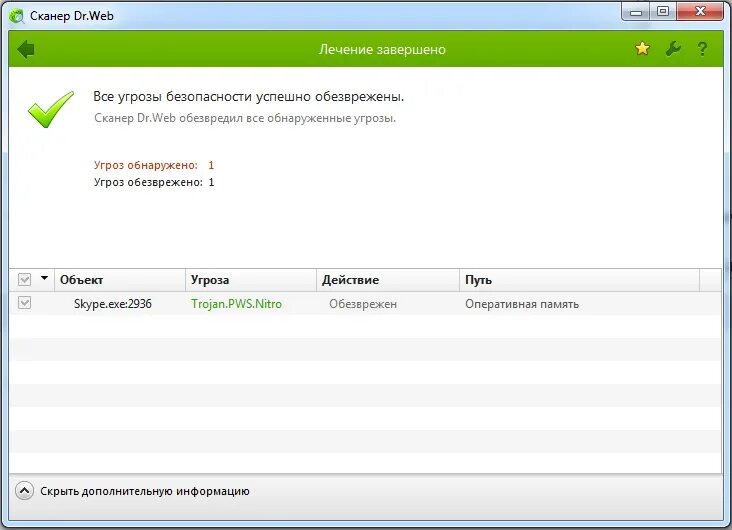Open settings via the wrench icon

tap(672, 49)
